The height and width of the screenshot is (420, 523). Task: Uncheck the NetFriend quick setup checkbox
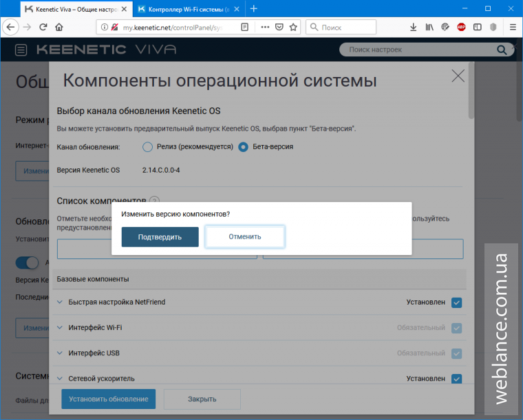click(456, 302)
